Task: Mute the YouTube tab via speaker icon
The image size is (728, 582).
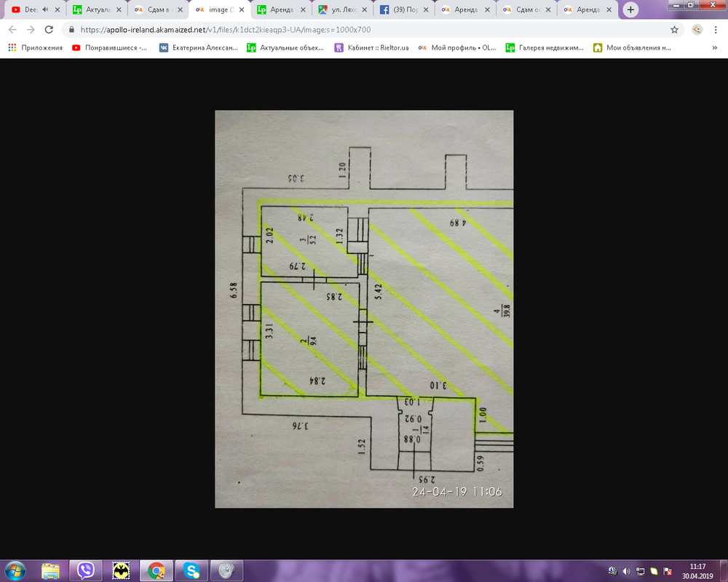Action: tap(46, 10)
